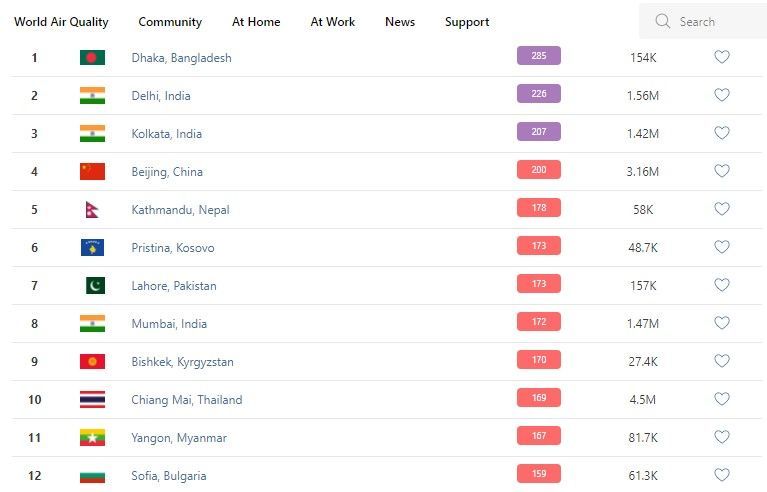Open the Community menu
Viewport: 767px width, 492px height.
click(x=170, y=22)
